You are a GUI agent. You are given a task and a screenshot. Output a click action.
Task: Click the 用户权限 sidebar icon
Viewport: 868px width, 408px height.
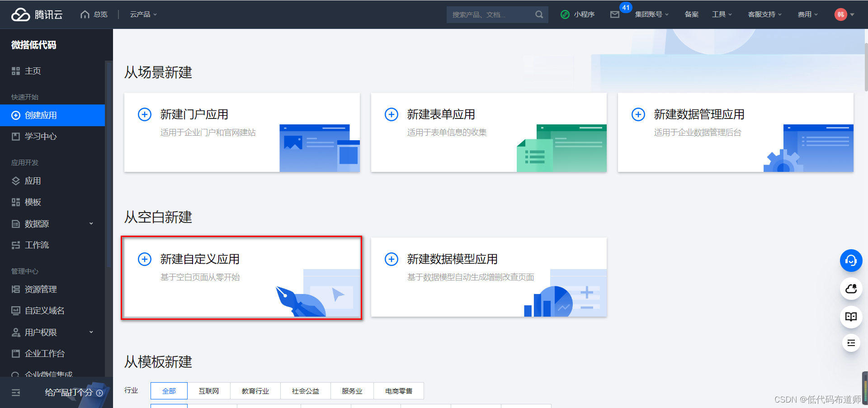(16, 332)
